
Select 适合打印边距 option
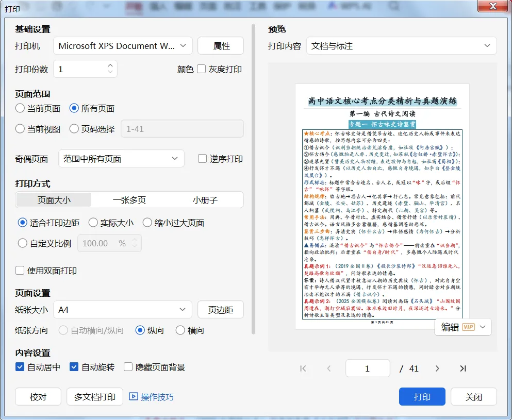click(23, 223)
